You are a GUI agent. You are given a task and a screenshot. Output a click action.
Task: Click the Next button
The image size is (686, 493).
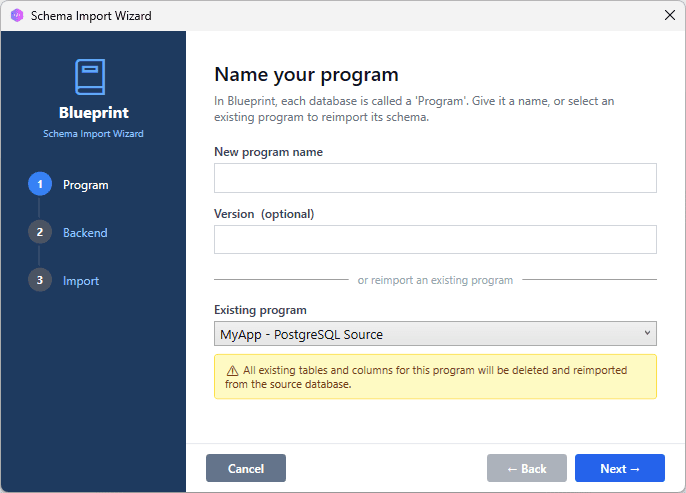pos(620,468)
